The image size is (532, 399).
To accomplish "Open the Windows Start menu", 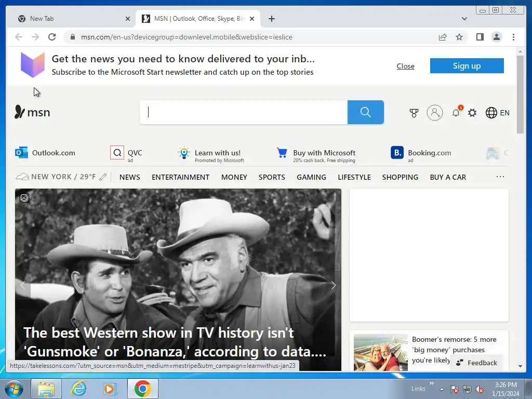I will (x=14, y=389).
